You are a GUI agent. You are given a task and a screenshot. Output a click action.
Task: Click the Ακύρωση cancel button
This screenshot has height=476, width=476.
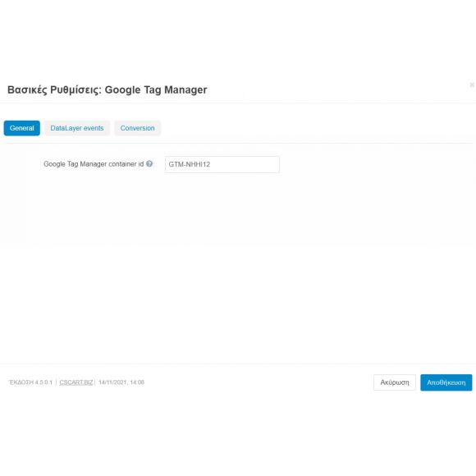pyautogui.click(x=394, y=382)
